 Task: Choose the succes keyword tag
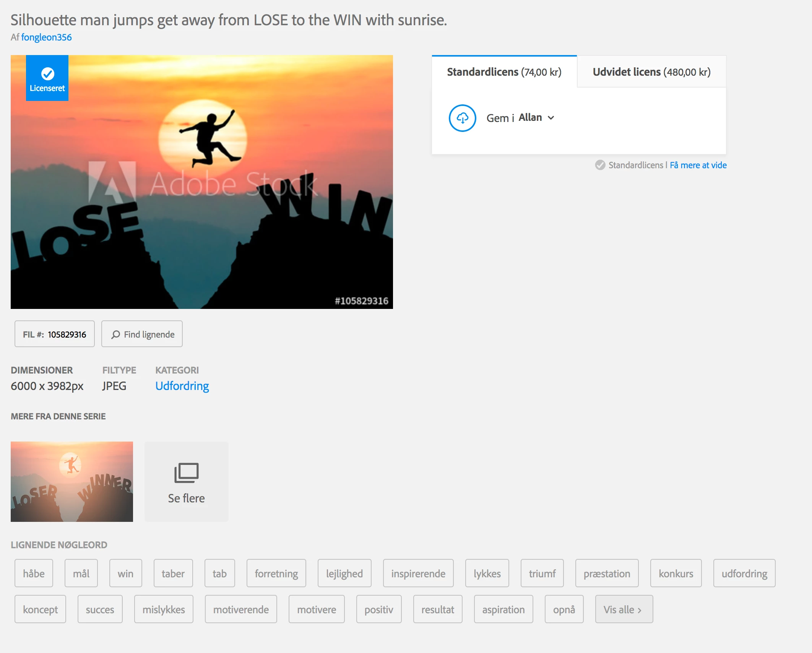(x=100, y=609)
